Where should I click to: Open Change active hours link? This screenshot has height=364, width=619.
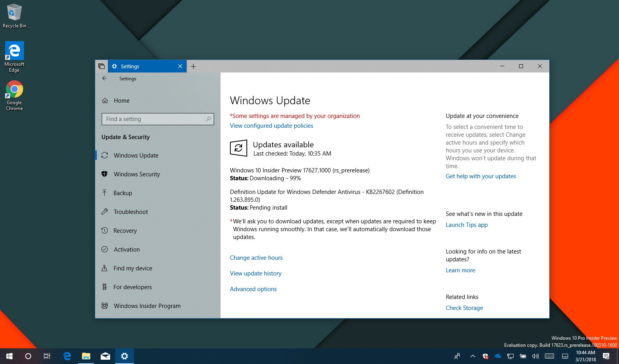[256, 258]
